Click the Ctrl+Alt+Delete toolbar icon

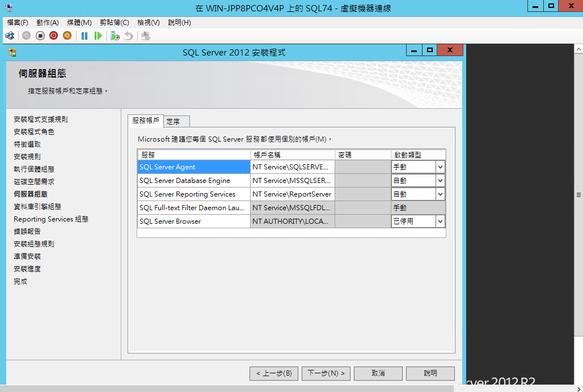tap(10, 36)
